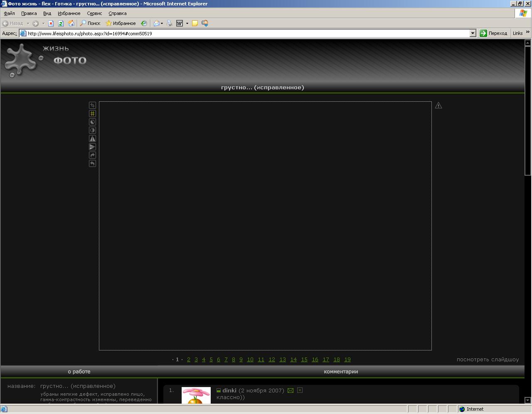Click the half-circle contrast icon
This screenshot has width=532, height=414.
click(x=92, y=130)
